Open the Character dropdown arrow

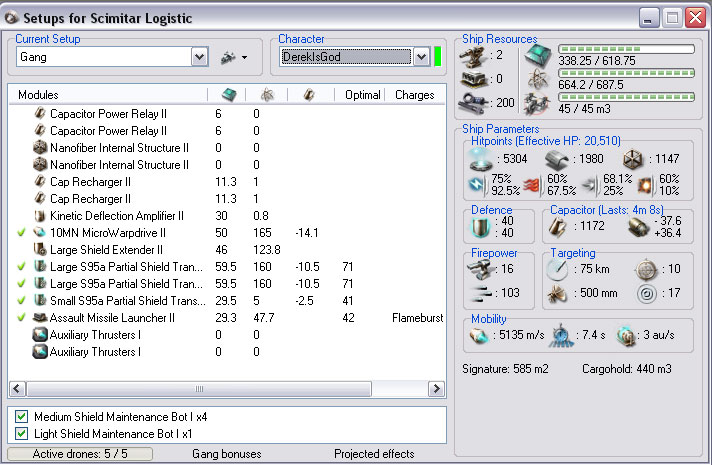421,57
